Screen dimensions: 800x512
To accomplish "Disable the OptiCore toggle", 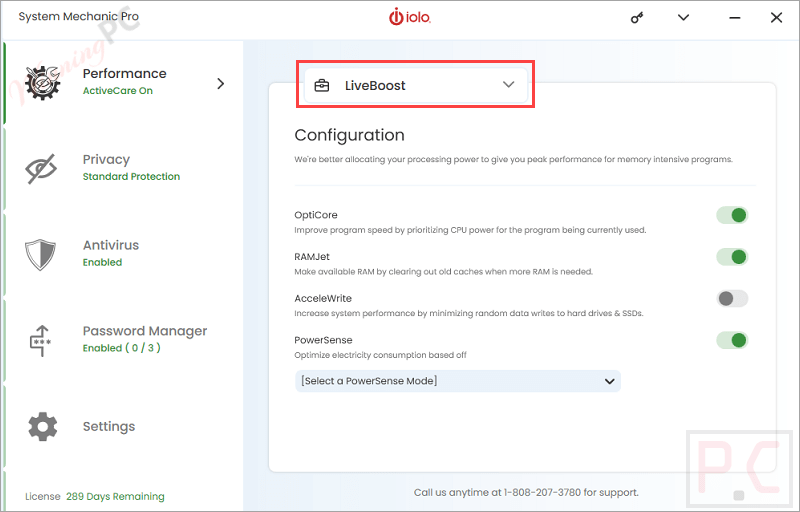I will (732, 215).
